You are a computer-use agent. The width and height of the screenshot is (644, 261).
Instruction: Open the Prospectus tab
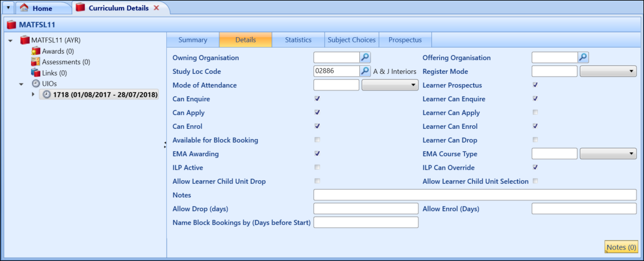(405, 40)
